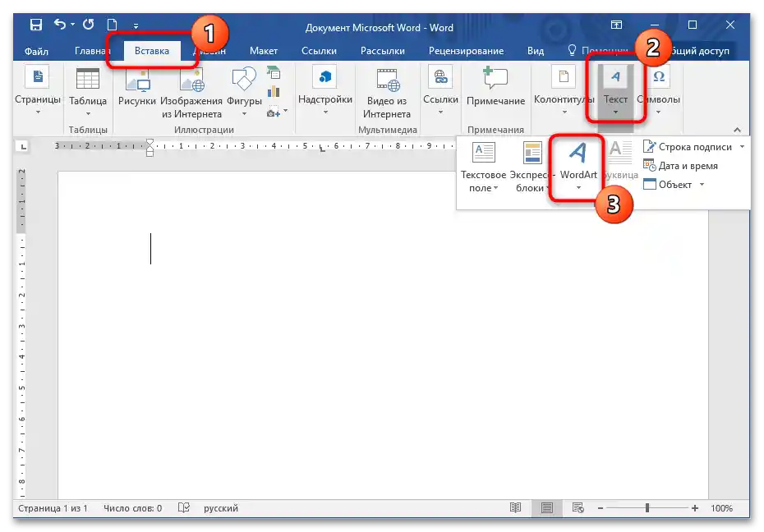
Task: Switch to Read Mode view
Action: click(x=516, y=508)
